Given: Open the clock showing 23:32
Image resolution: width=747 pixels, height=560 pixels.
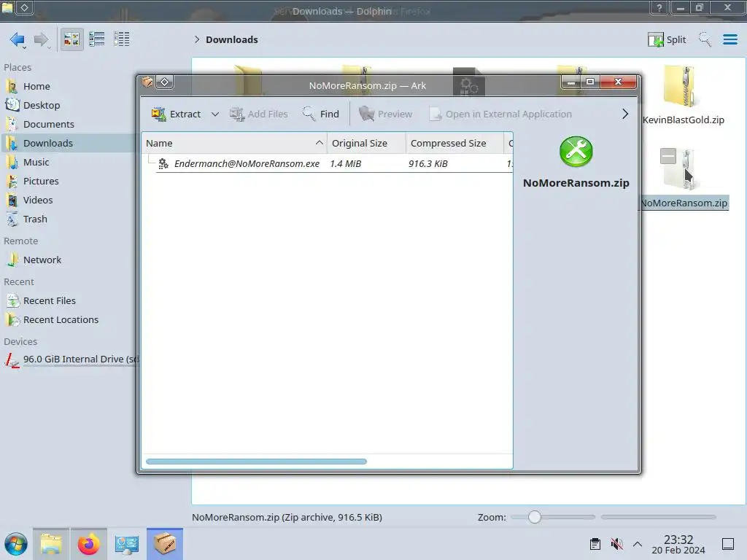Looking at the screenshot, I should pyautogui.click(x=678, y=544).
